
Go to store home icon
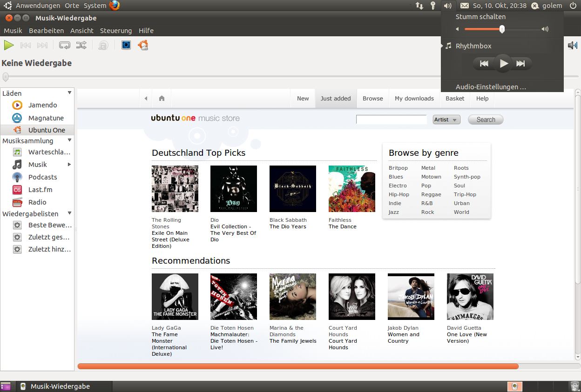click(162, 99)
